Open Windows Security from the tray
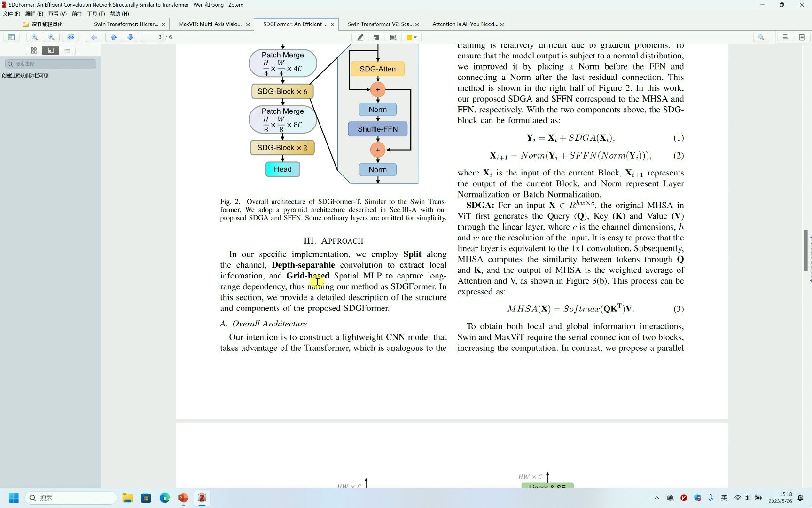This screenshot has width=812, height=508. pos(697,498)
